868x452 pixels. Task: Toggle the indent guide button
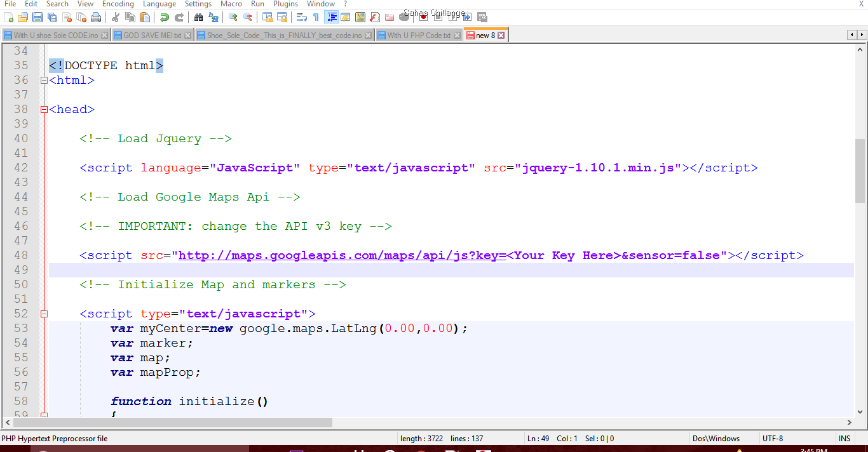(331, 17)
